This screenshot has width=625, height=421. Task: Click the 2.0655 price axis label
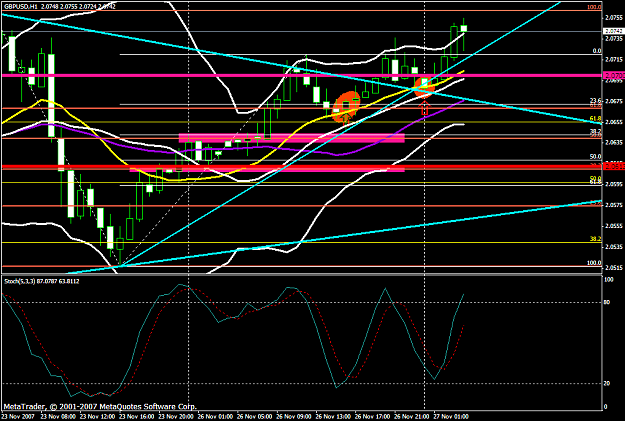[x=614, y=122]
